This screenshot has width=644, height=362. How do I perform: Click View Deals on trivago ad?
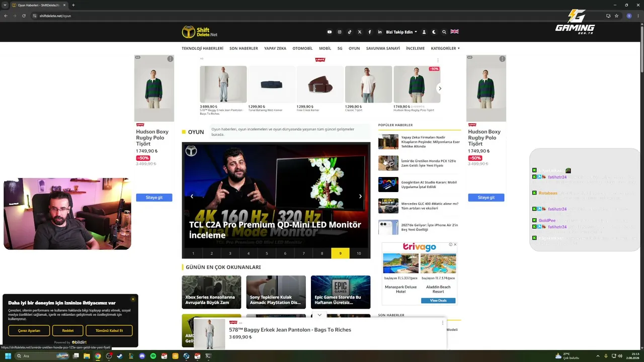(438, 301)
